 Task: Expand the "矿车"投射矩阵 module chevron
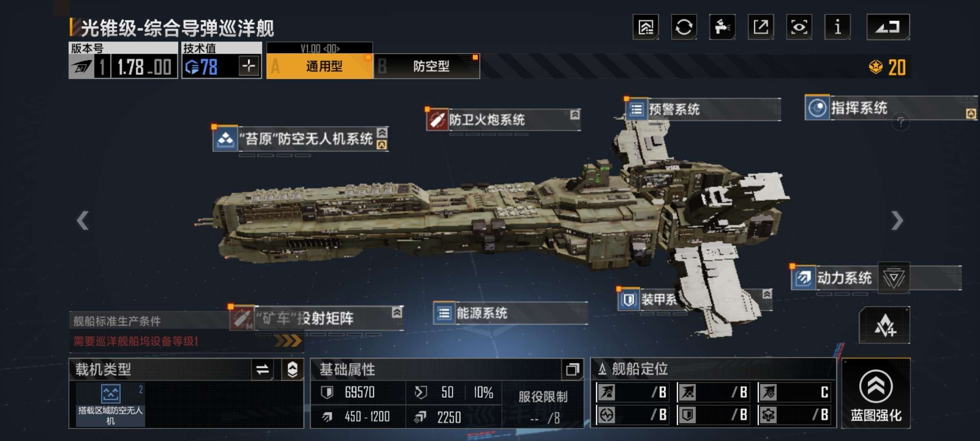click(397, 313)
